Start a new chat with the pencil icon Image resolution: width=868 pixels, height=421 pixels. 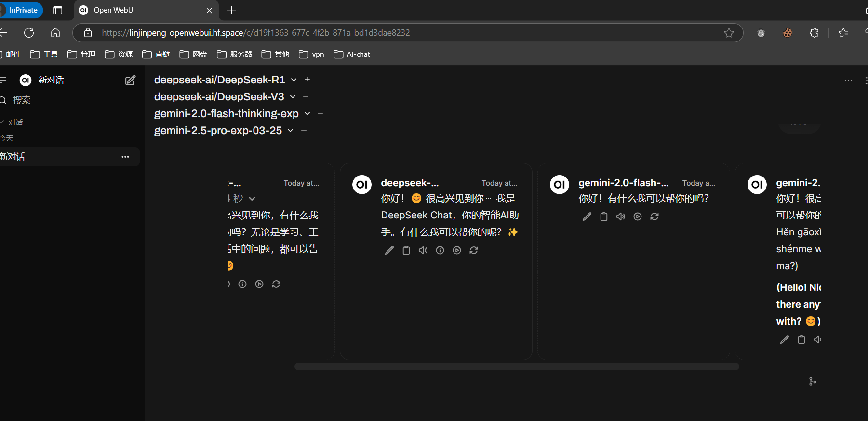pos(130,80)
